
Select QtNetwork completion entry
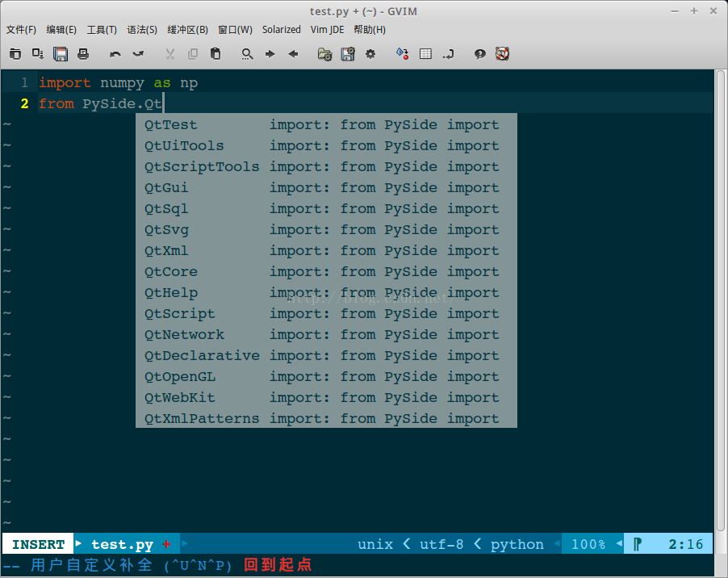pyautogui.click(x=326, y=334)
